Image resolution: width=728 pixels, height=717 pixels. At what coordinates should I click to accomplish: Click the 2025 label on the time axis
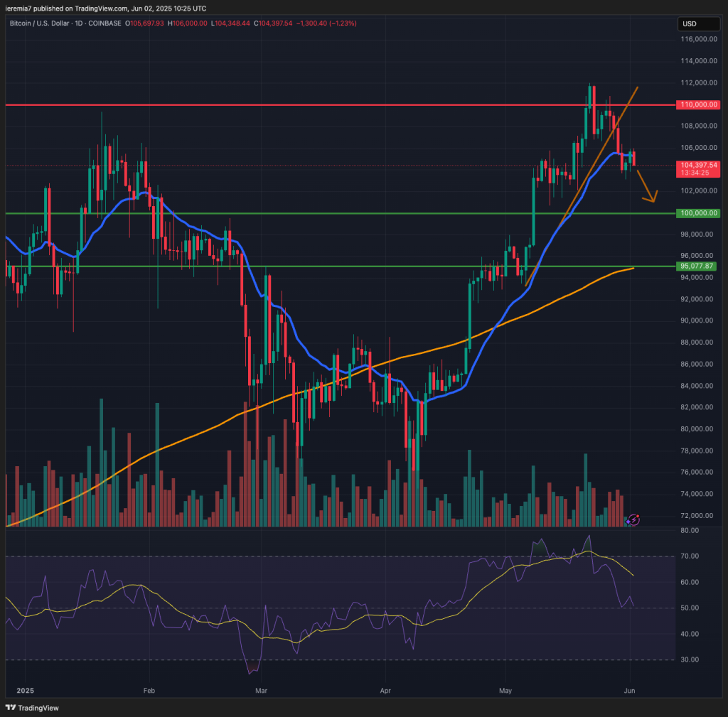25,691
